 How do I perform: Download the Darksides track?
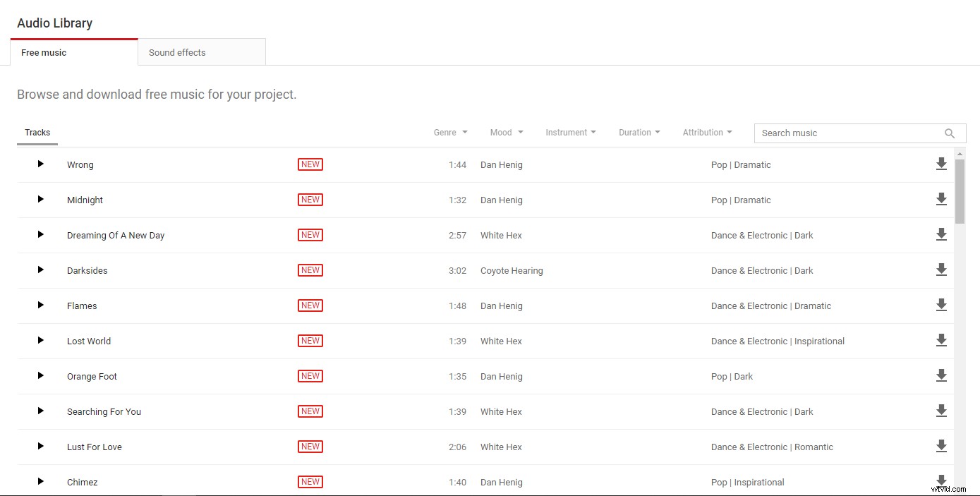coord(940,270)
